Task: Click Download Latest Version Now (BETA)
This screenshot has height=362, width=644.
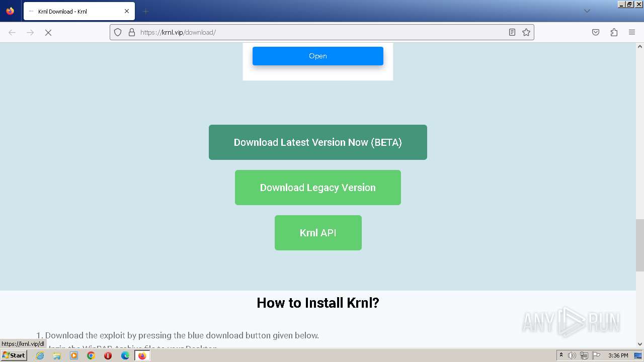Action: tap(318, 142)
